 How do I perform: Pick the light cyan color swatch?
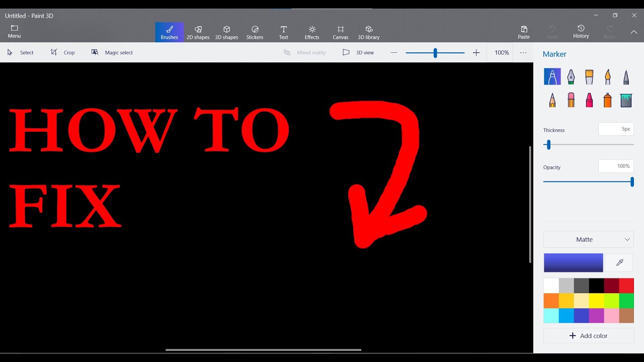click(551, 316)
